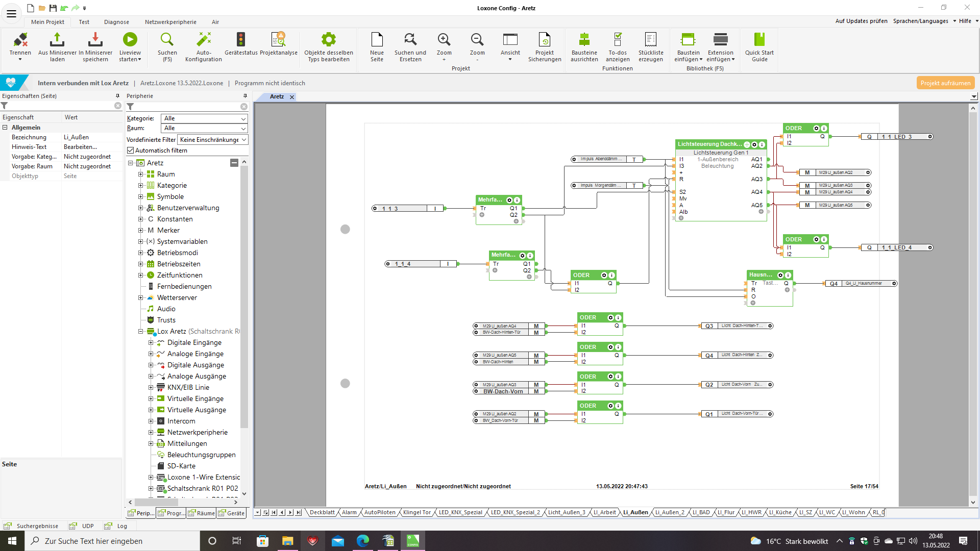980x551 pixels.
Task: Collapse the Aretz tree with the minus button
Action: 234,163
